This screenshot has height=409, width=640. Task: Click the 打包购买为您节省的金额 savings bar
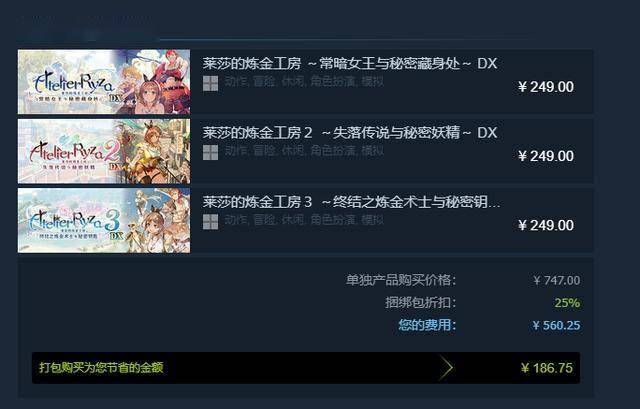click(x=306, y=368)
